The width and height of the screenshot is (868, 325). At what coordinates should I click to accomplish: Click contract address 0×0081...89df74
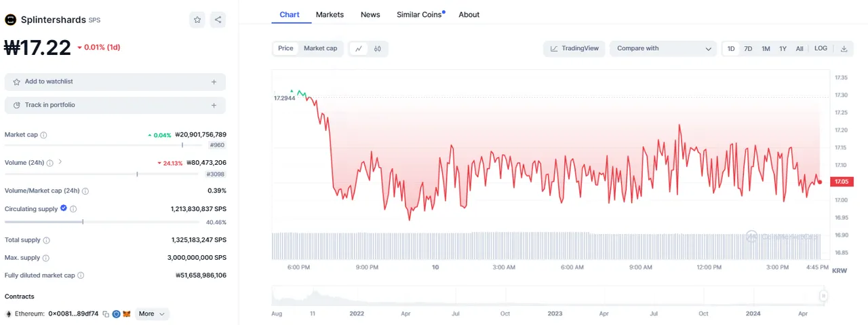[73, 314]
